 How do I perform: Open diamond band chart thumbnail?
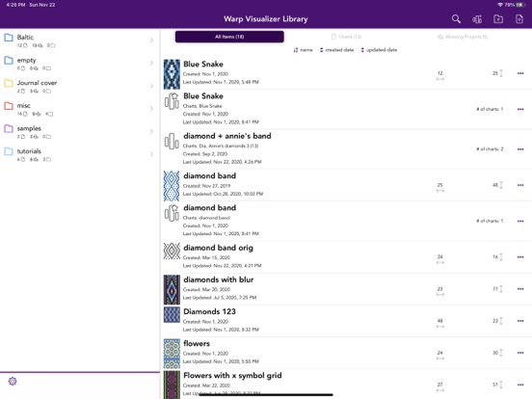click(x=172, y=186)
